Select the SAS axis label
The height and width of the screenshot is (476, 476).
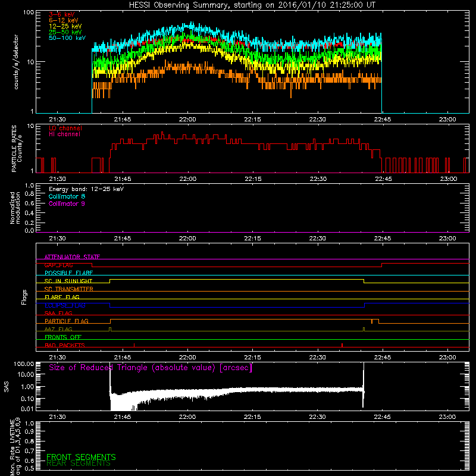point(7,386)
